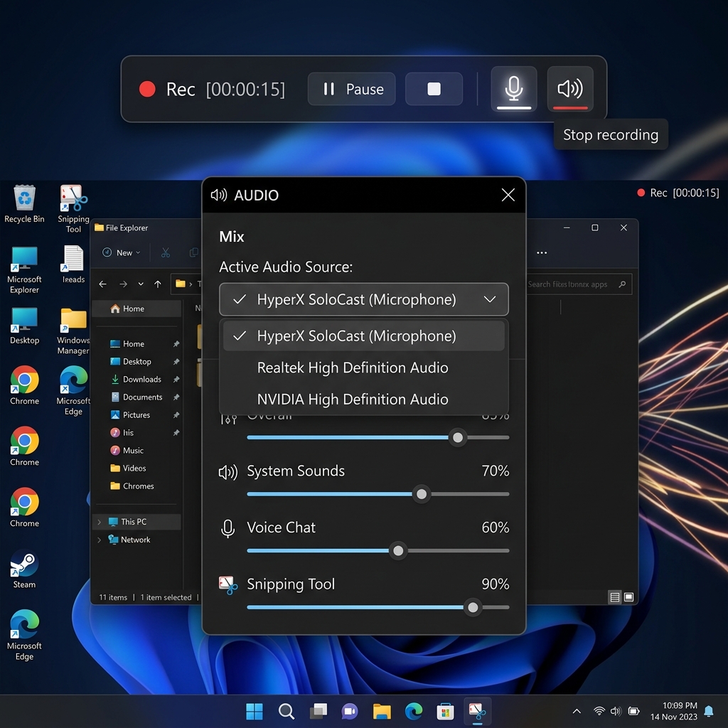Open Task View on the taskbar
The width and height of the screenshot is (728, 728).
318,711
